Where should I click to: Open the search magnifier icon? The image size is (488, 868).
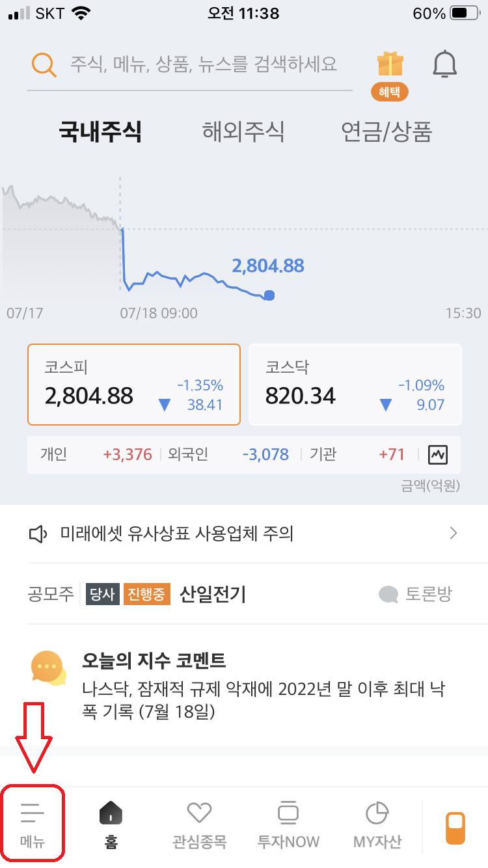pos(43,63)
